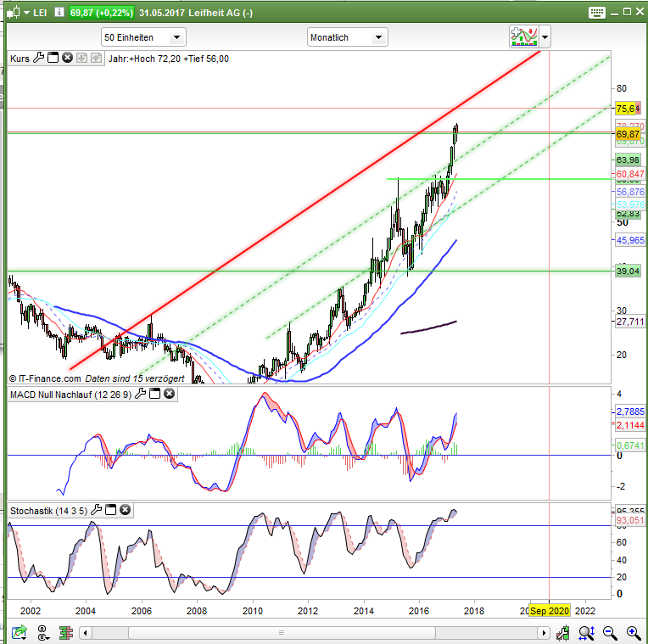Open the chart style dropdown arrow beside LEI
The height and width of the screenshot is (644, 648).
(26, 13)
